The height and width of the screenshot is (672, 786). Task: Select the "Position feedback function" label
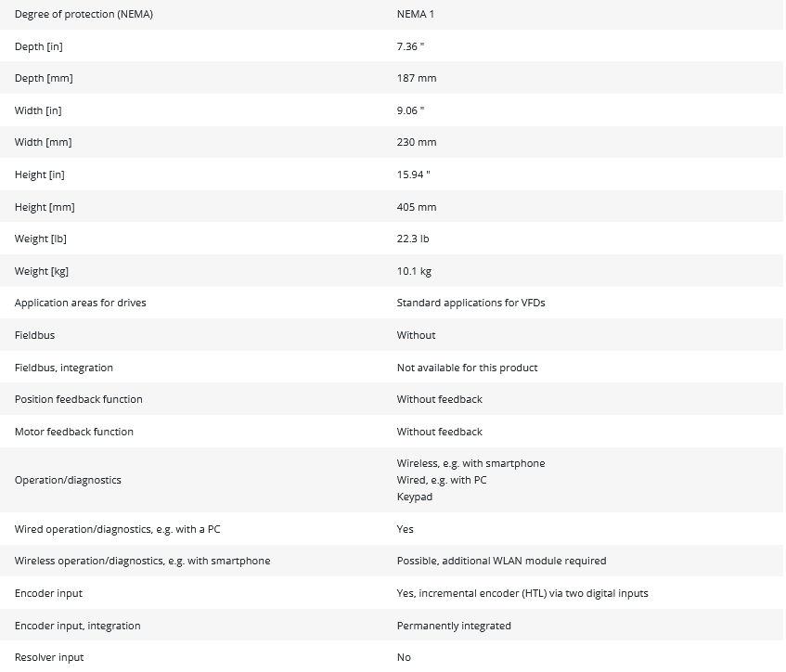79,399
